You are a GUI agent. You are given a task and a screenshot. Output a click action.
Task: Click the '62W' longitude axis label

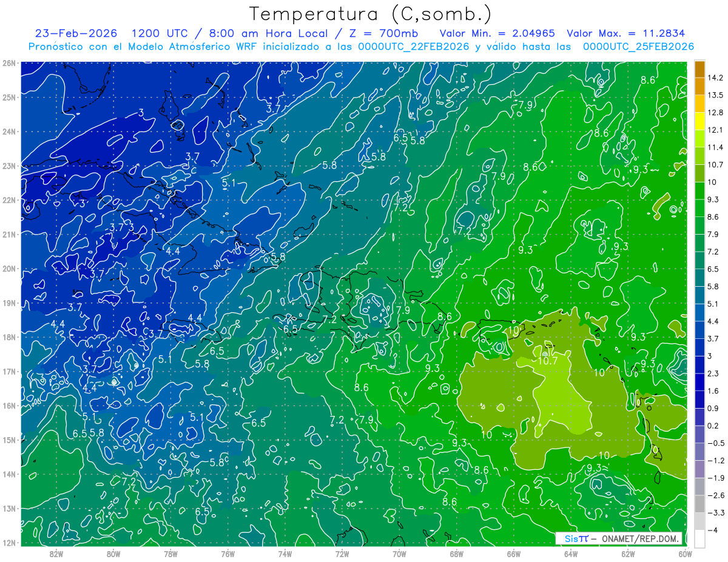[627, 553]
